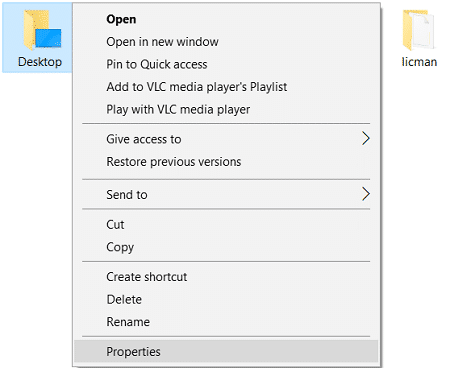
Task: Expand the Send to submenu arrow
Action: [366, 194]
